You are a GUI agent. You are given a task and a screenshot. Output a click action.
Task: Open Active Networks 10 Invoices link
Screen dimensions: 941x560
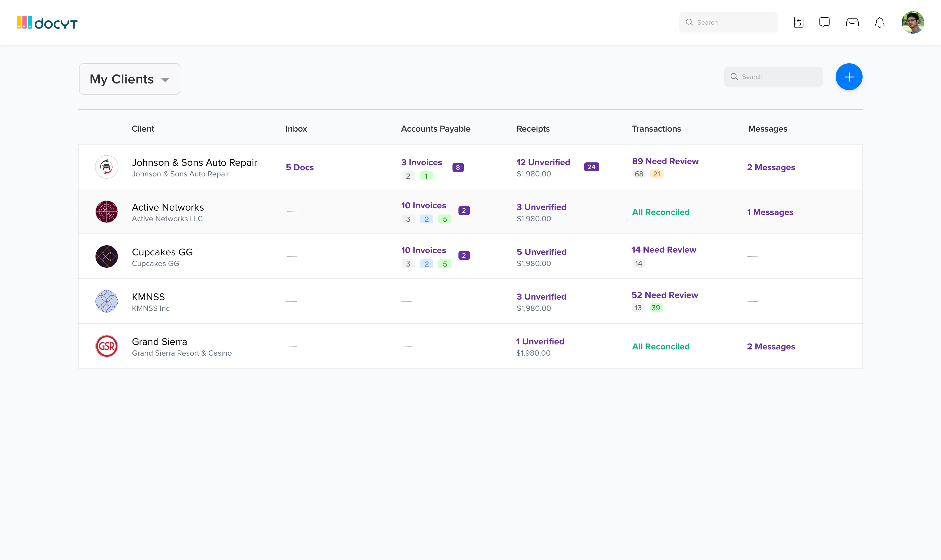click(x=423, y=205)
